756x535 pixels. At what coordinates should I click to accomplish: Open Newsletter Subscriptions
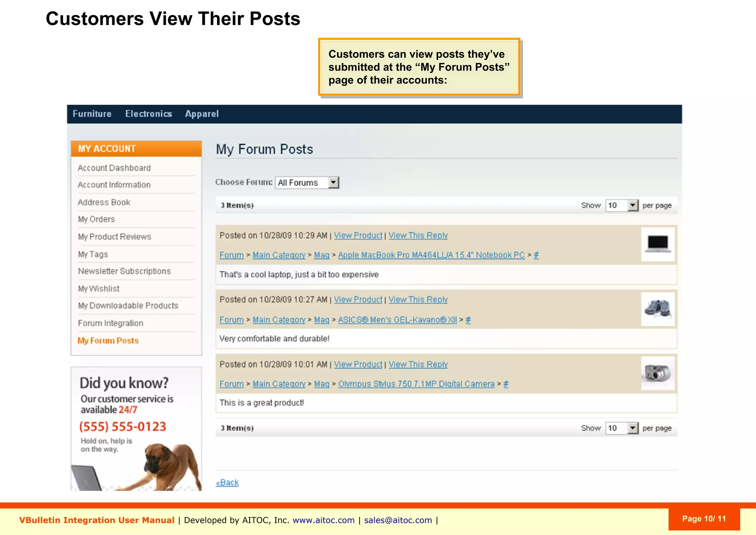[124, 271]
